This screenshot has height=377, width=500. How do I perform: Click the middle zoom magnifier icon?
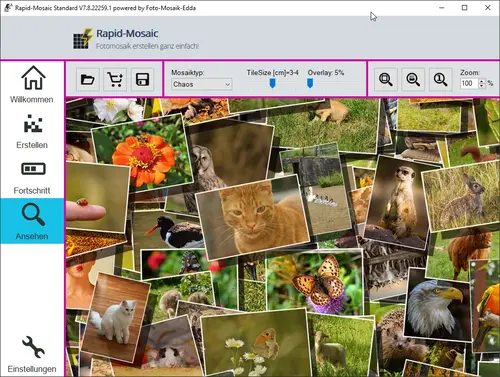(x=413, y=80)
